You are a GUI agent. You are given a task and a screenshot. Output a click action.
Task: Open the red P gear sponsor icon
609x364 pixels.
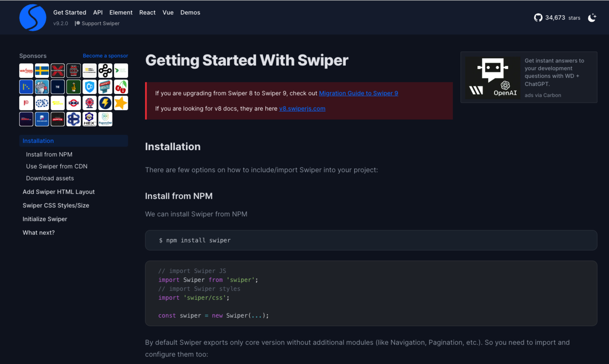coord(26,103)
